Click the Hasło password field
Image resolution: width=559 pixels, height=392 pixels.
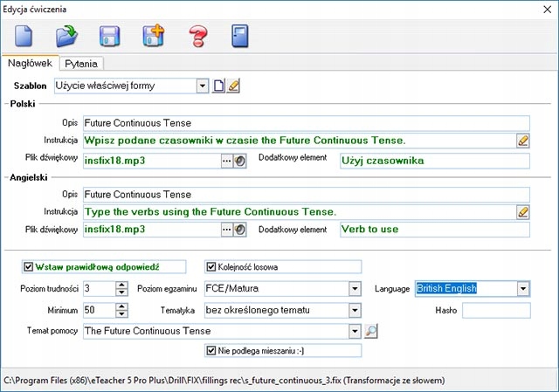pyautogui.click(x=495, y=310)
